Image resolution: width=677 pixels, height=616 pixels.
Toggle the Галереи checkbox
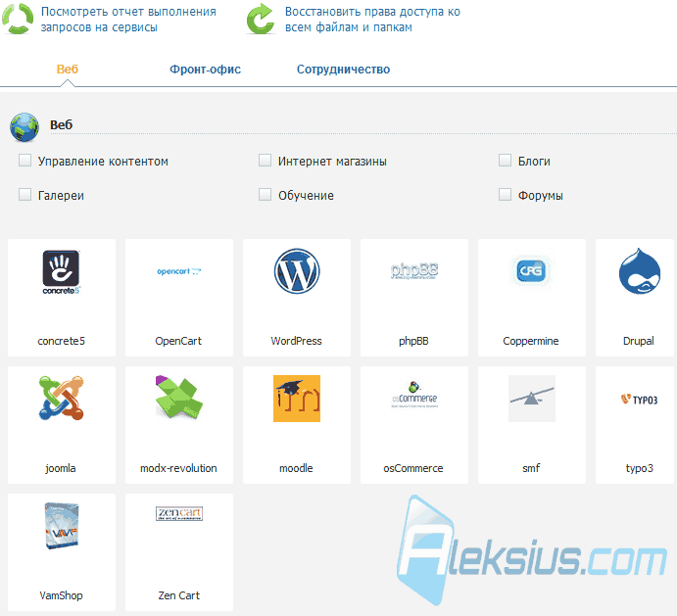(25, 195)
